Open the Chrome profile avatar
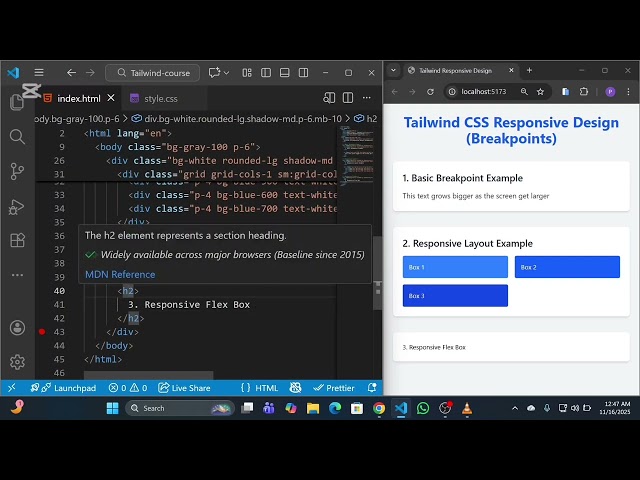Viewport: 640px width, 480px height. click(x=610, y=92)
